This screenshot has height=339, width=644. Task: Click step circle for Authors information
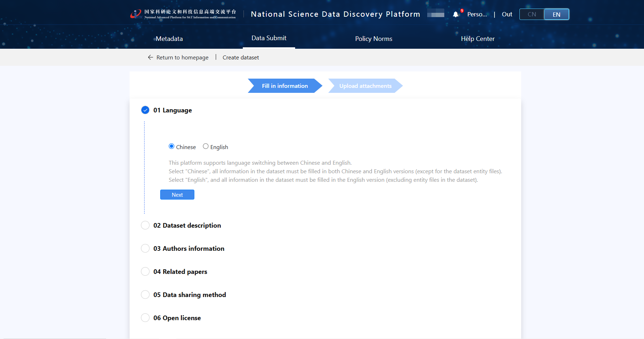coord(145,248)
